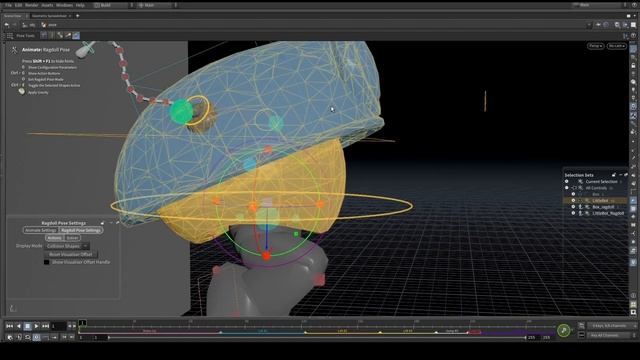The width and height of the screenshot is (640, 360).
Task: Play the animation in reverse
Action: pyautogui.click(x=18, y=326)
